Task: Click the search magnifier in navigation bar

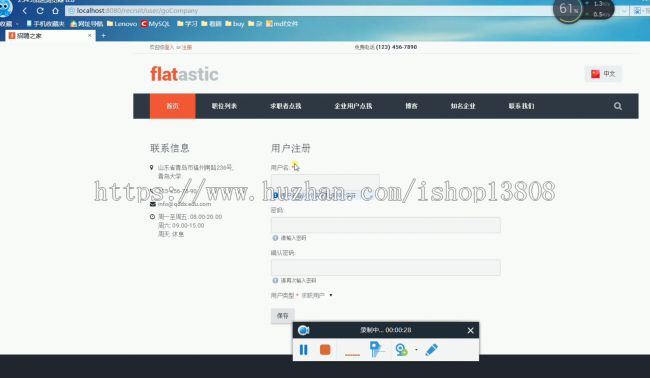Action: pos(618,106)
